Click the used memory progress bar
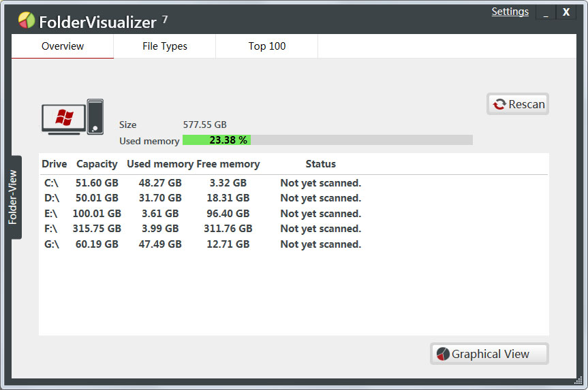 327,140
